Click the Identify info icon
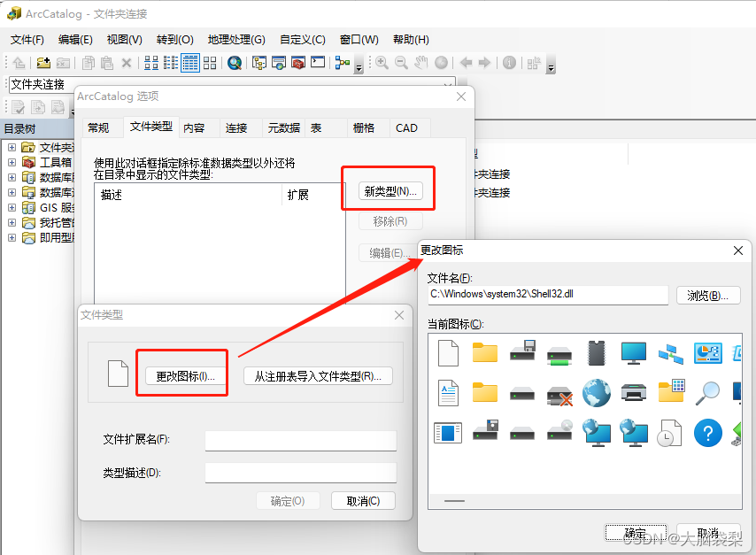 (x=509, y=63)
